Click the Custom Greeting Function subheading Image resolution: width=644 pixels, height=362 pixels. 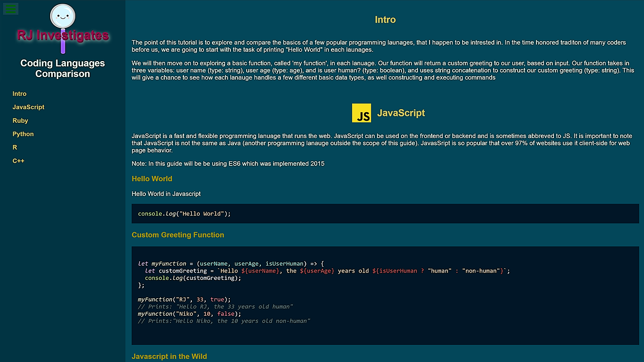(178, 235)
